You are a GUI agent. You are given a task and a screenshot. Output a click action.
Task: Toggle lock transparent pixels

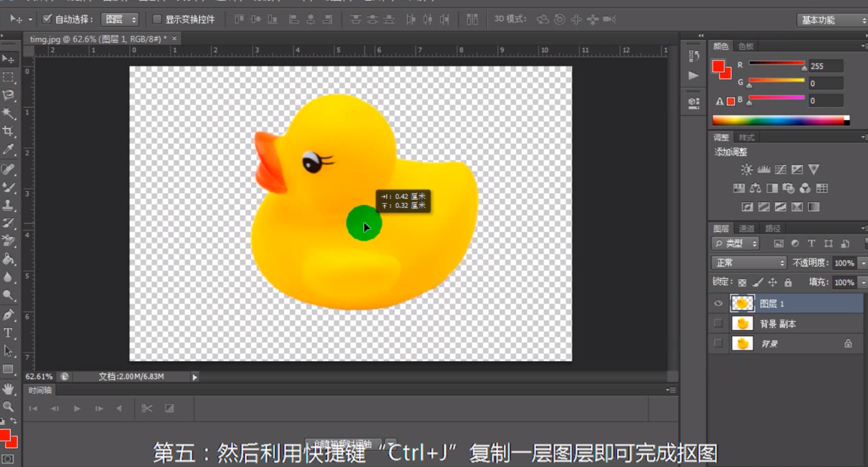tap(743, 282)
